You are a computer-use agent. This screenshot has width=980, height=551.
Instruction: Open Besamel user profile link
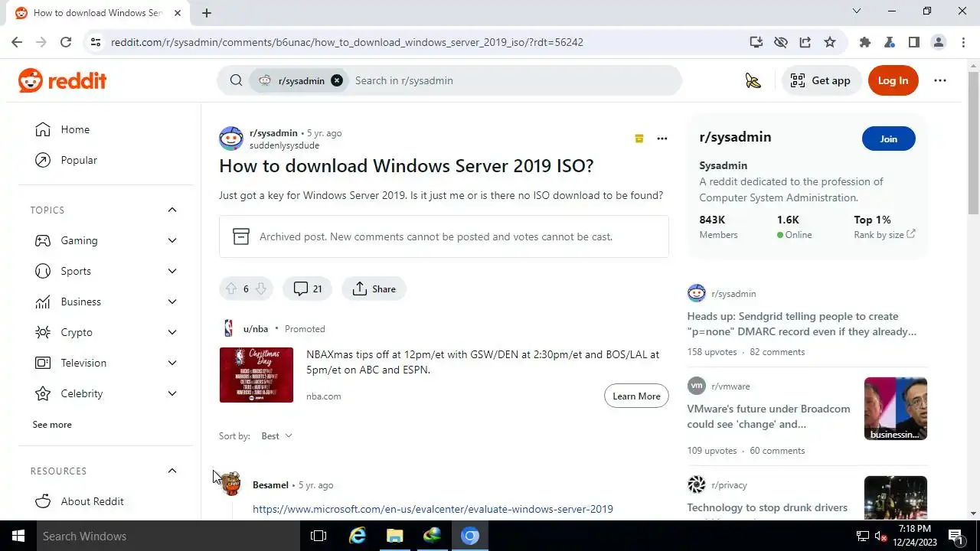click(270, 485)
